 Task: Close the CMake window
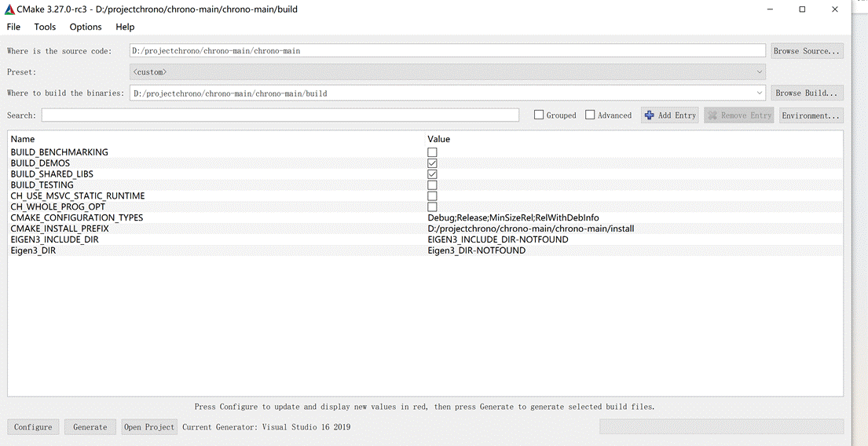click(835, 9)
